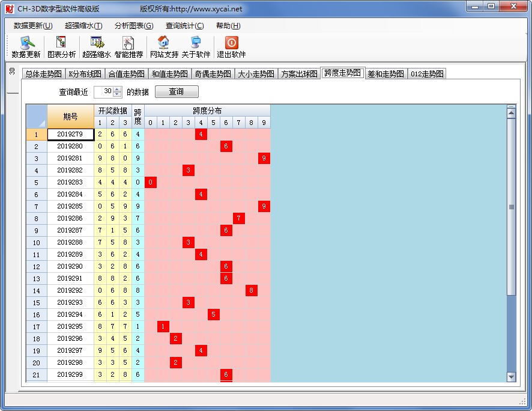This screenshot has height=411, width=532.
Task: Launch the 超强缩水 tool icon
Action: tap(97, 43)
